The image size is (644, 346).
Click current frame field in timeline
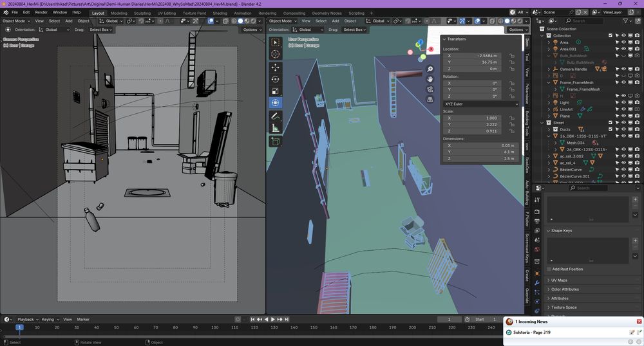click(x=450, y=320)
